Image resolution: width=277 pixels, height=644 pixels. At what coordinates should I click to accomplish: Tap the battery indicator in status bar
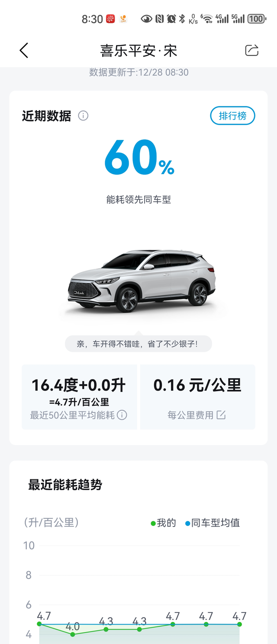point(257,19)
